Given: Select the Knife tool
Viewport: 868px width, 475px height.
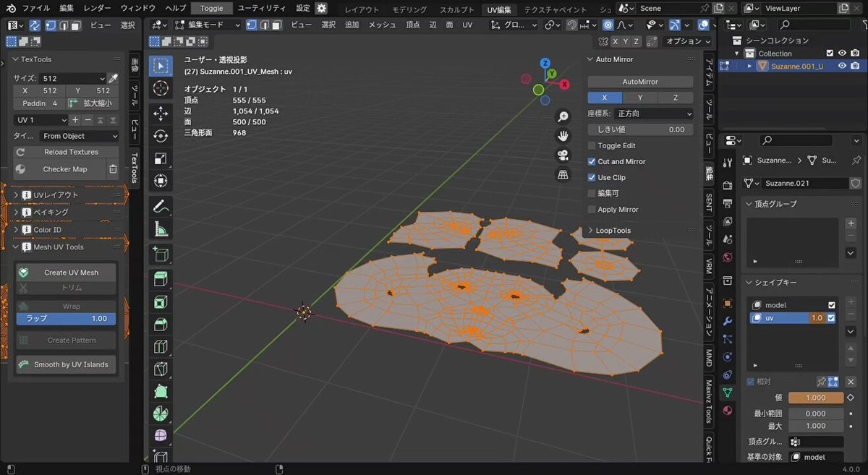Looking at the screenshot, I should click(x=161, y=369).
